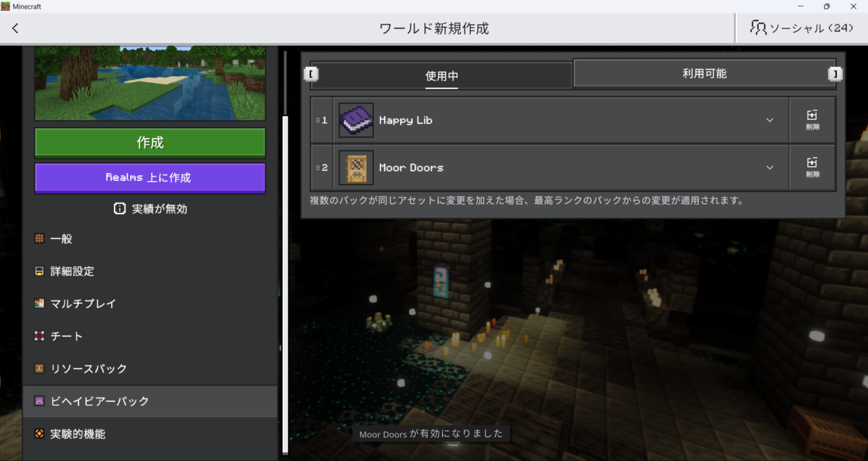This screenshot has width=868, height=461.
Task: Open the リソースパック settings section
Action: [x=150, y=369]
